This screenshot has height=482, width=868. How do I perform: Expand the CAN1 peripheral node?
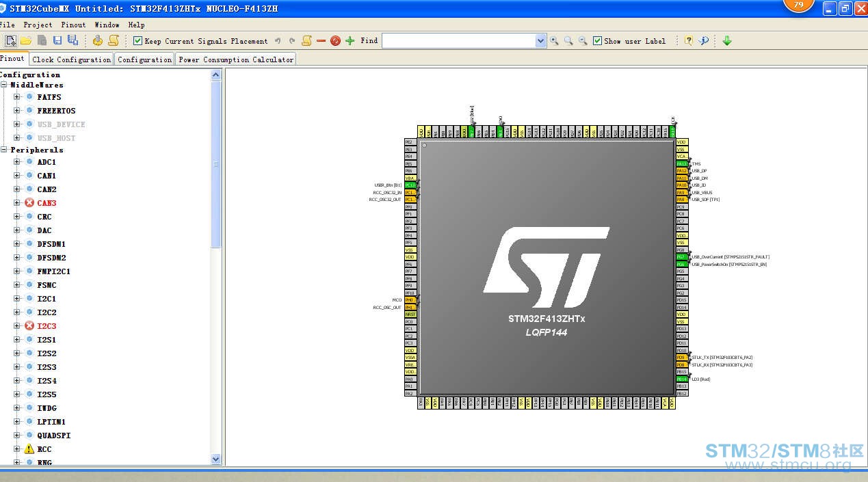pos(17,176)
